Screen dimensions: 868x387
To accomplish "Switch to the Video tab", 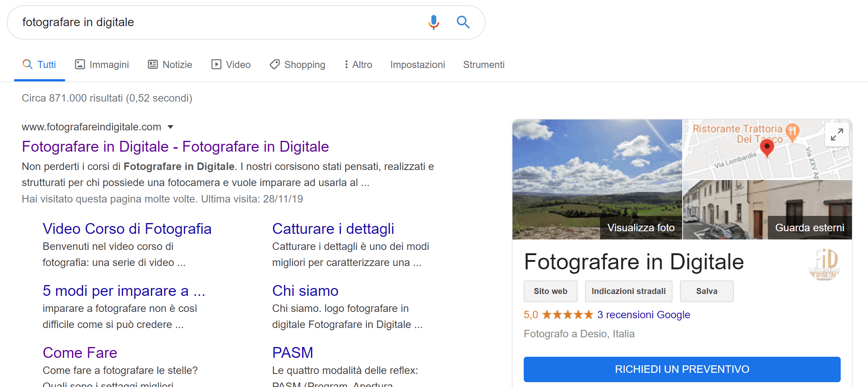I will point(231,65).
